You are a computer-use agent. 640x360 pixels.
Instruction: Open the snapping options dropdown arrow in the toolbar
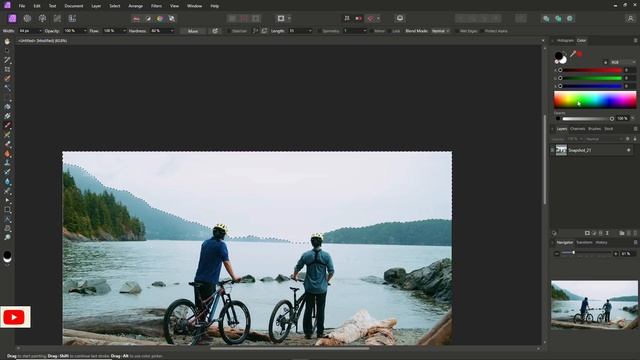click(x=378, y=18)
